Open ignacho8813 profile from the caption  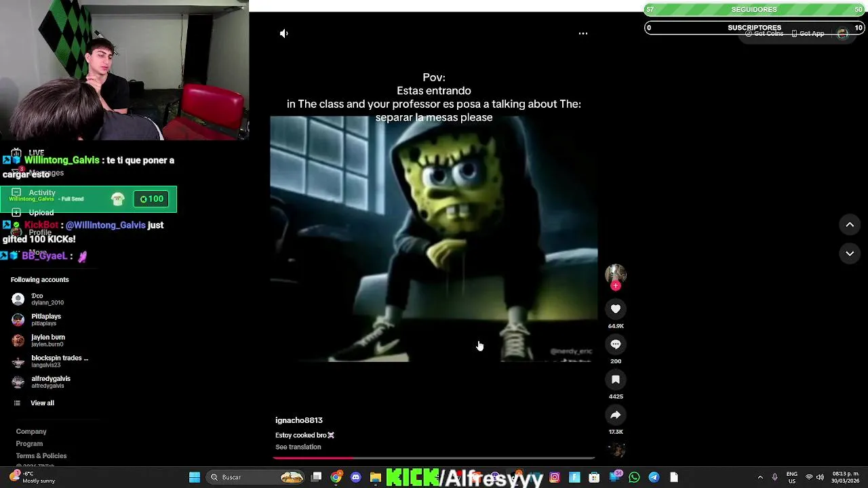(x=299, y=420)
